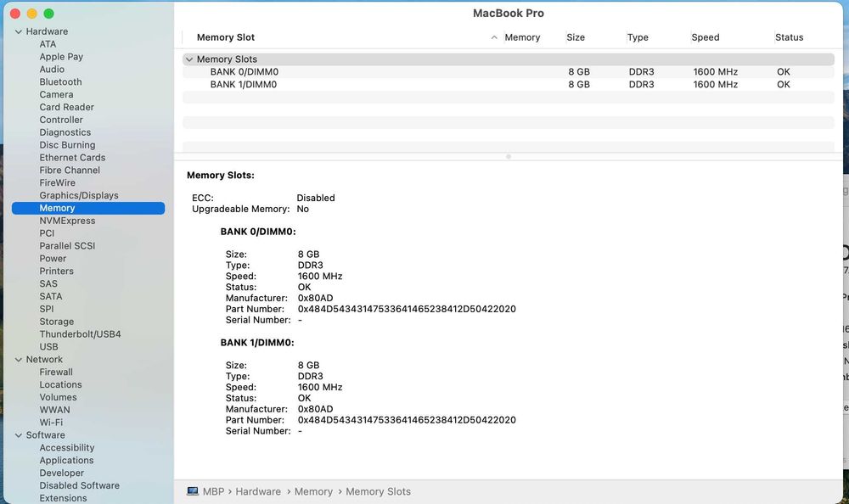Collapse the Memory Slots disclosure triangle

(189, 59)
